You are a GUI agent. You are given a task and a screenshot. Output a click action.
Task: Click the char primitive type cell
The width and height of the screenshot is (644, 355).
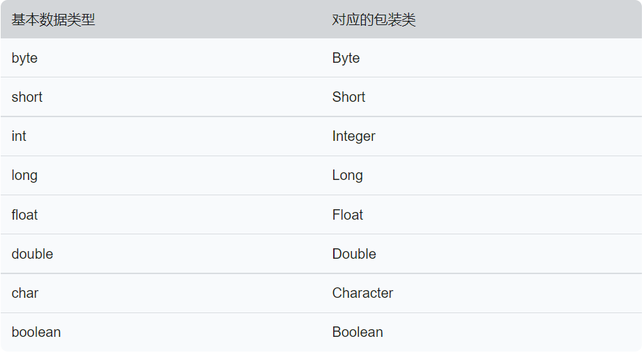pyautogui.click(x=25, y=293)
